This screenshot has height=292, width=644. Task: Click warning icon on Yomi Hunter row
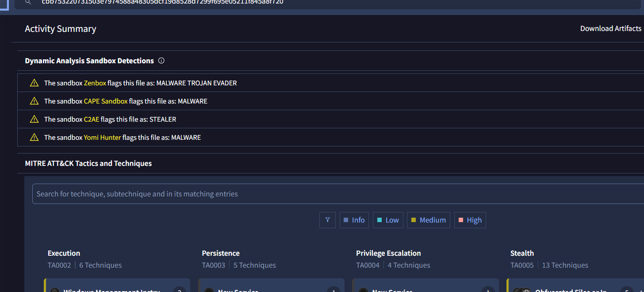point(34,137)
